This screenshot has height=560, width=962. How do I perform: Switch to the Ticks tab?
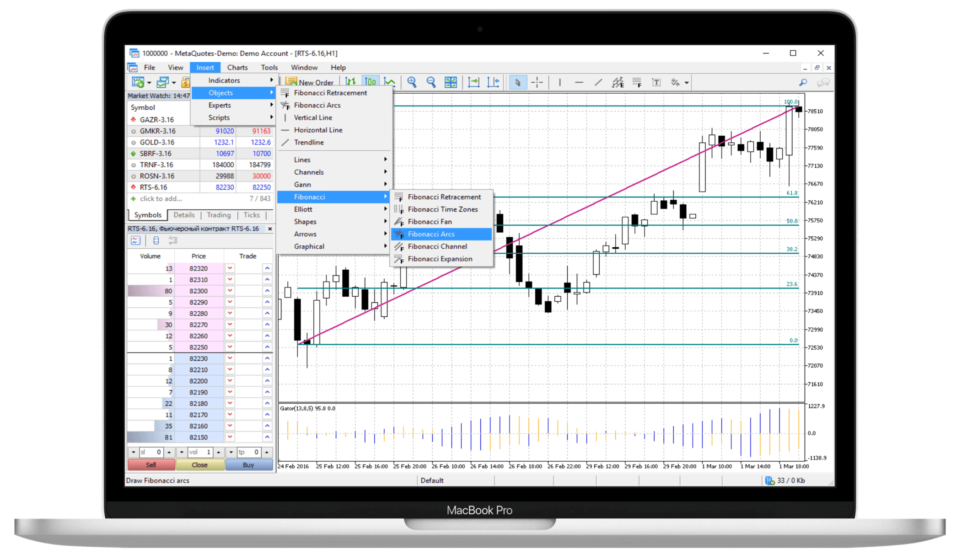252,215
